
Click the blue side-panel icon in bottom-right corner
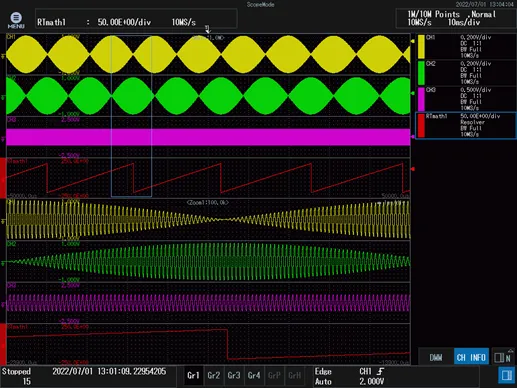[507, 376]
